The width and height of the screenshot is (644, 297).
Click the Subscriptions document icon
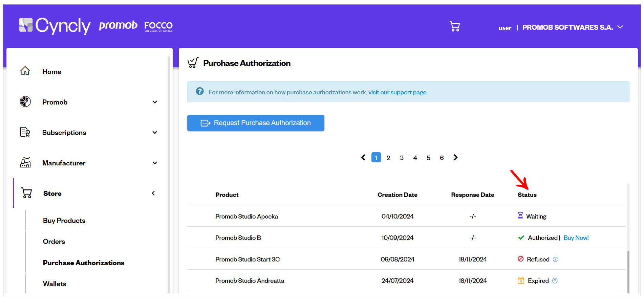[25, 132]
